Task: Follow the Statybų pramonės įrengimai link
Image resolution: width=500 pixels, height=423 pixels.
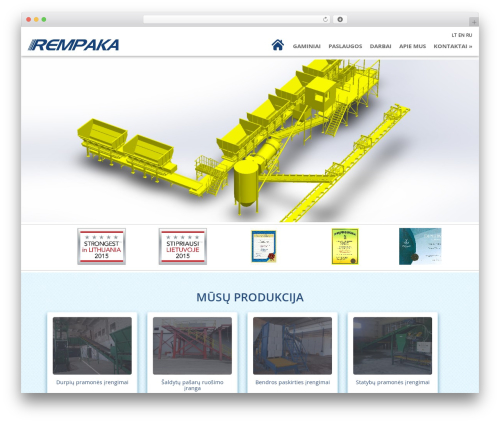Action: click(x=393, y=382)
